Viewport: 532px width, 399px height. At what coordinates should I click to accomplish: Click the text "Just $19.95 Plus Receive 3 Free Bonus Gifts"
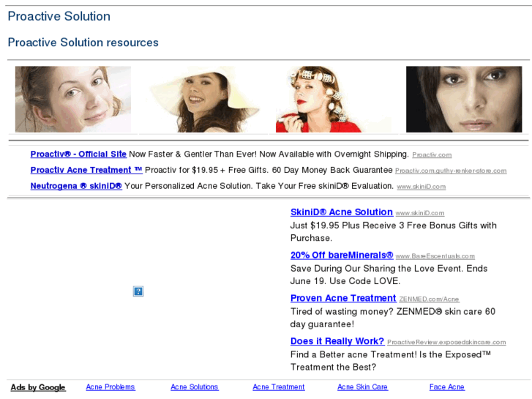point(384,225)
